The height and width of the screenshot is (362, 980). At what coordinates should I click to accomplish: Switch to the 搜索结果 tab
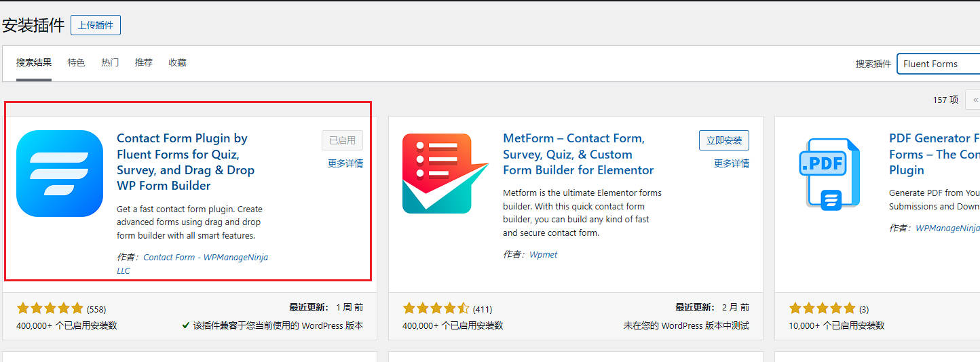click(34, 62)
